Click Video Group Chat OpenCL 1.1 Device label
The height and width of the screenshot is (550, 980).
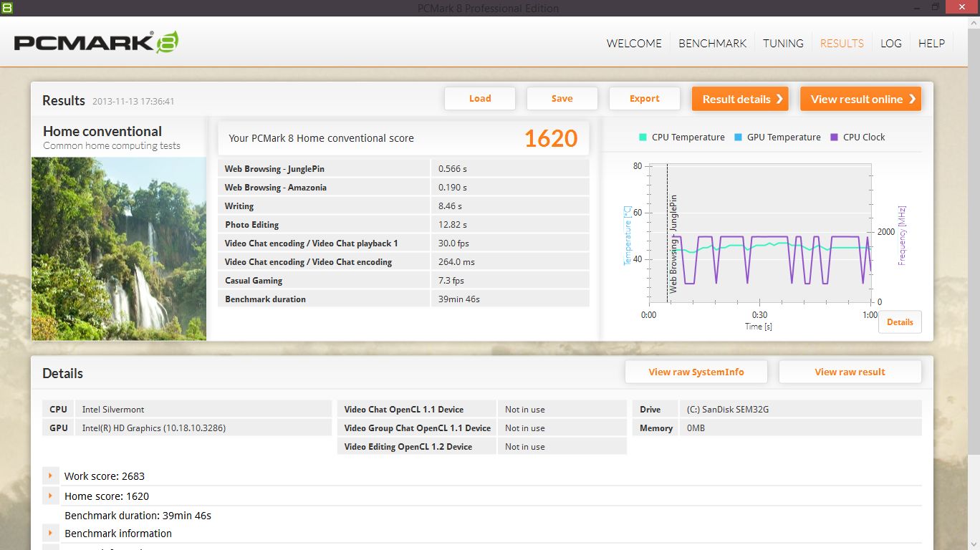(418, 428)
